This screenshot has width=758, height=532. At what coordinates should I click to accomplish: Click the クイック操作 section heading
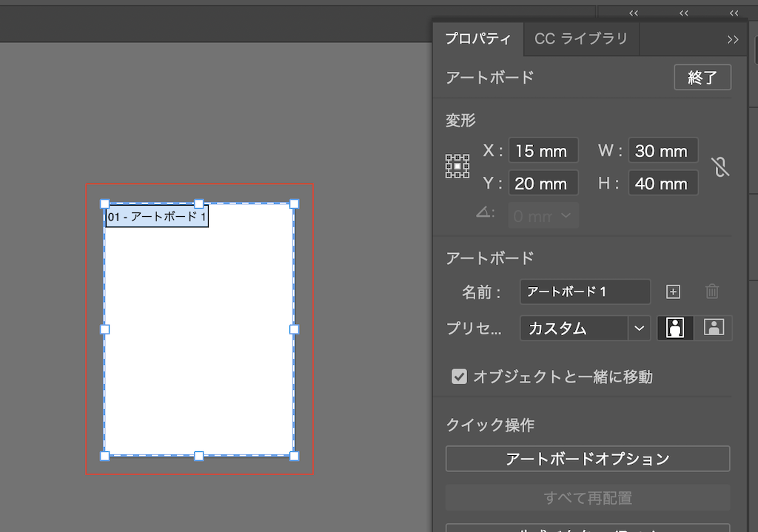[490, 425]
